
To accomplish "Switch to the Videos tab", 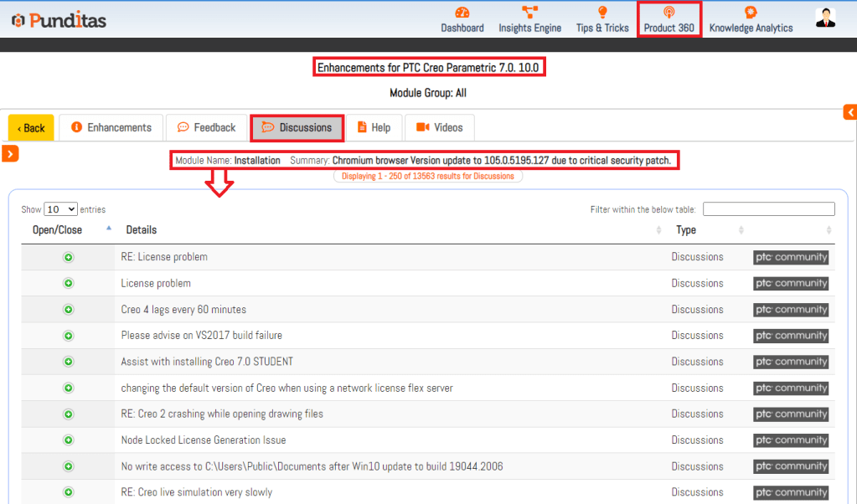I will pos(440,128).
